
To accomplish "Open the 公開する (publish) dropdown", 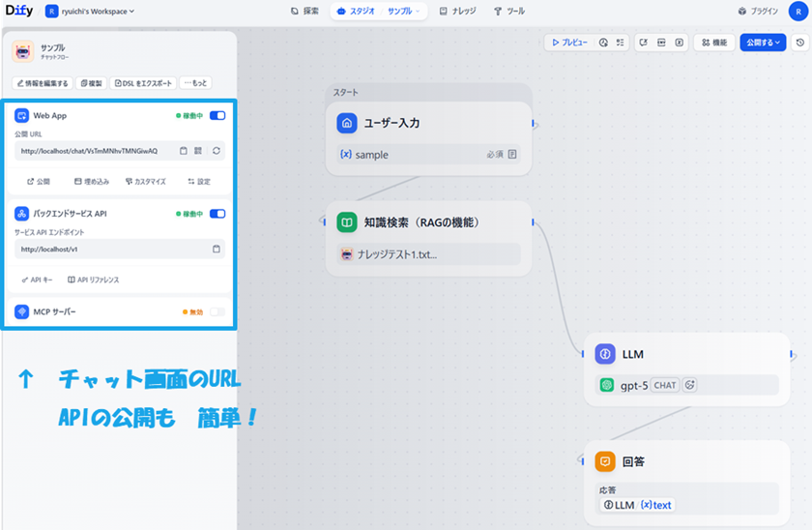I will point(763,43).
